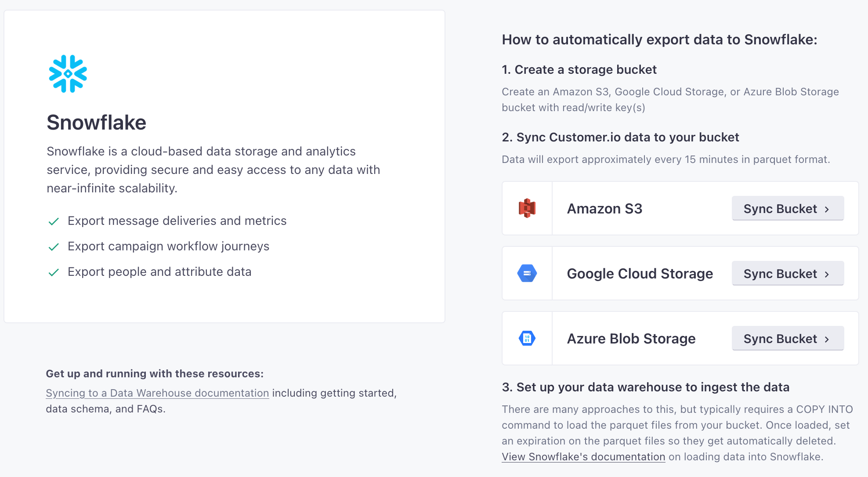
Task: Select the Azure Blob Storage label
Action: click(x=631, y=339)
